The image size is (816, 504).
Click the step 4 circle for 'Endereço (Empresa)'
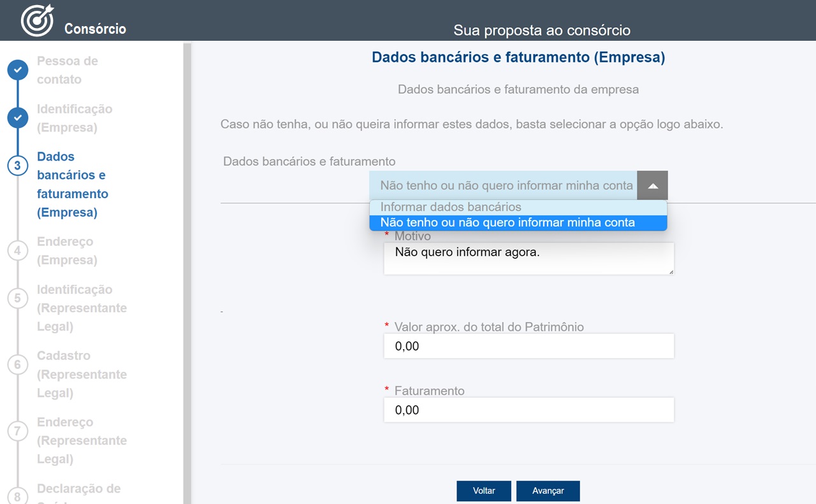pos(18,250)
